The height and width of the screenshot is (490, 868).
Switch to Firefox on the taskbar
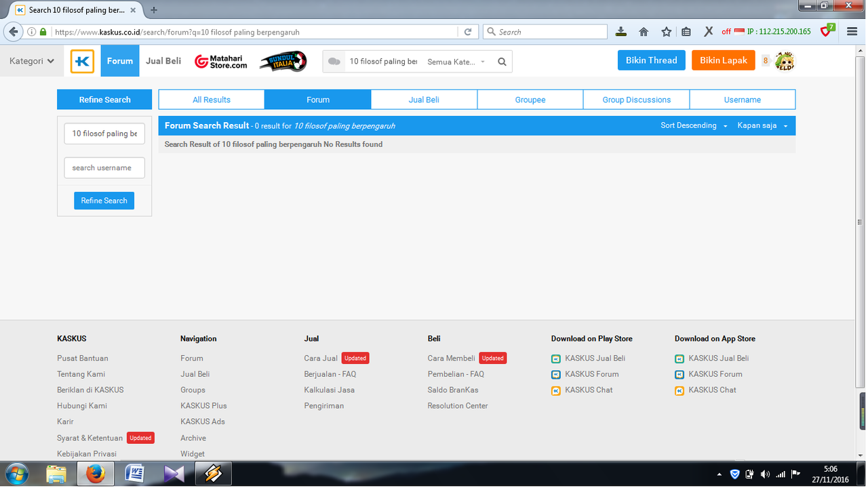click(x=95, y=474)
